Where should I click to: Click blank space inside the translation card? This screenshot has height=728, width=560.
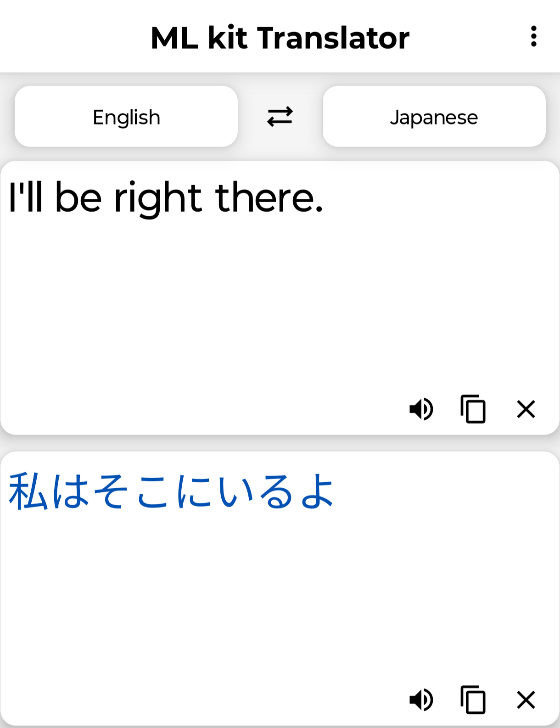(x=230, y=597)
